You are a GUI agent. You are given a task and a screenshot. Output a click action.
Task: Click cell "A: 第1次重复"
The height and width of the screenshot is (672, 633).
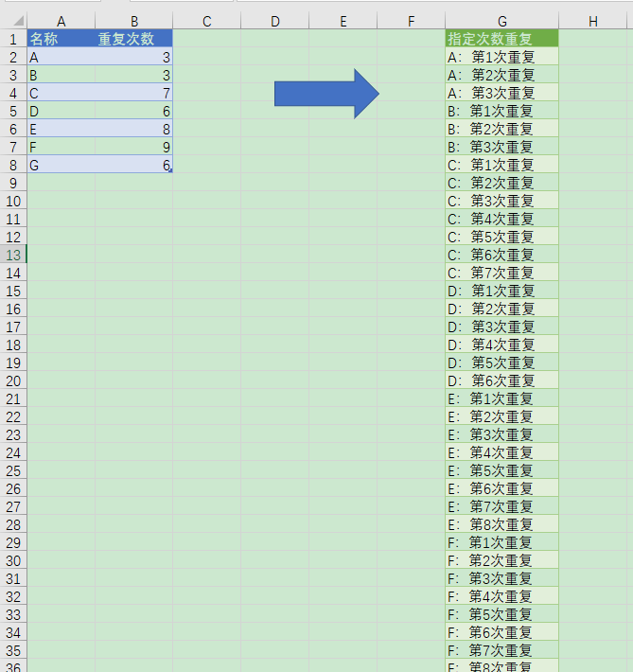(502, 57)
